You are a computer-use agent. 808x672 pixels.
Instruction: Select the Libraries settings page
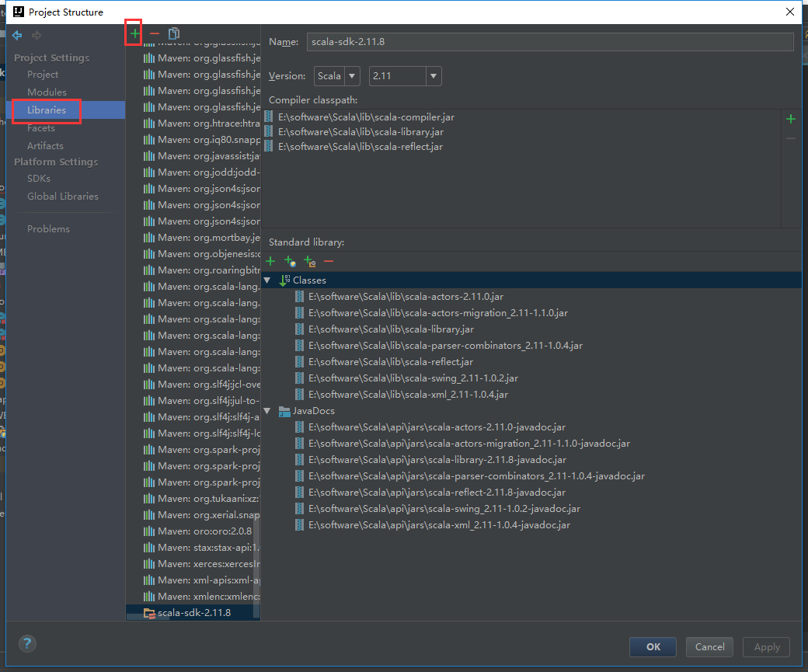tap(47, 110)
